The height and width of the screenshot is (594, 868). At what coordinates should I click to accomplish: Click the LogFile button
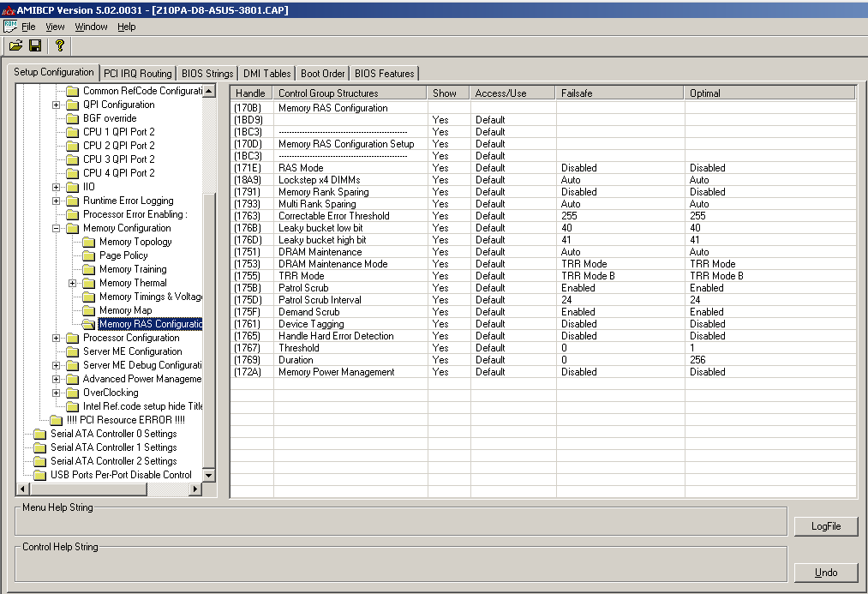click(825, 526)
